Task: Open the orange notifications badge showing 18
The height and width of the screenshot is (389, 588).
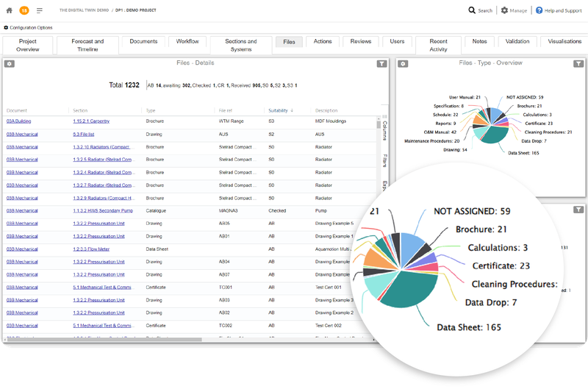Action: [24, 10]
